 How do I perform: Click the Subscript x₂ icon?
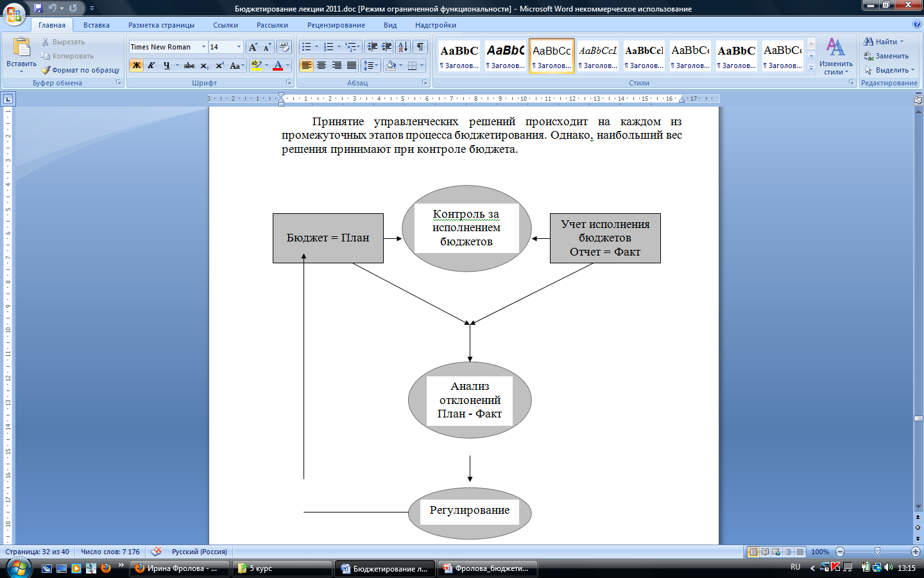pyautogui.click(x=204, y=66)
